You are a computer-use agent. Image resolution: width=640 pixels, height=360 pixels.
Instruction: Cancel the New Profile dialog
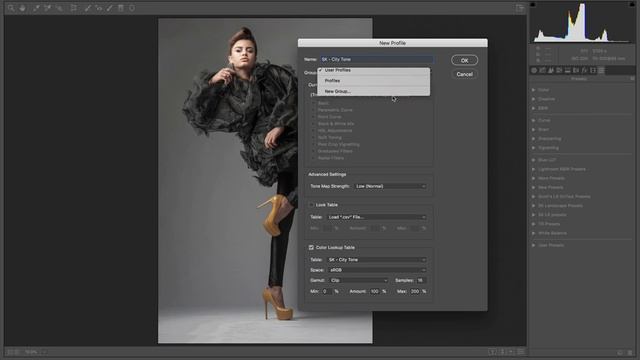point(464,74)
